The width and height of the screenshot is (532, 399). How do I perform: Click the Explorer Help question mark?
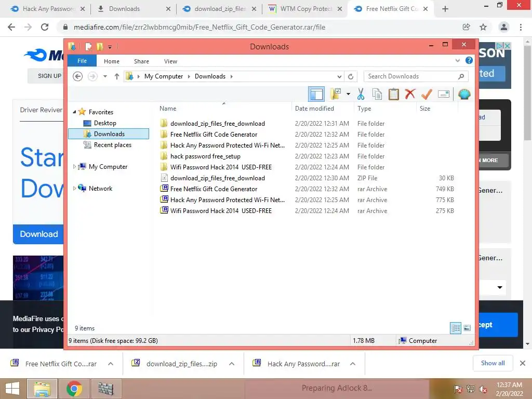tap(469, 60)
